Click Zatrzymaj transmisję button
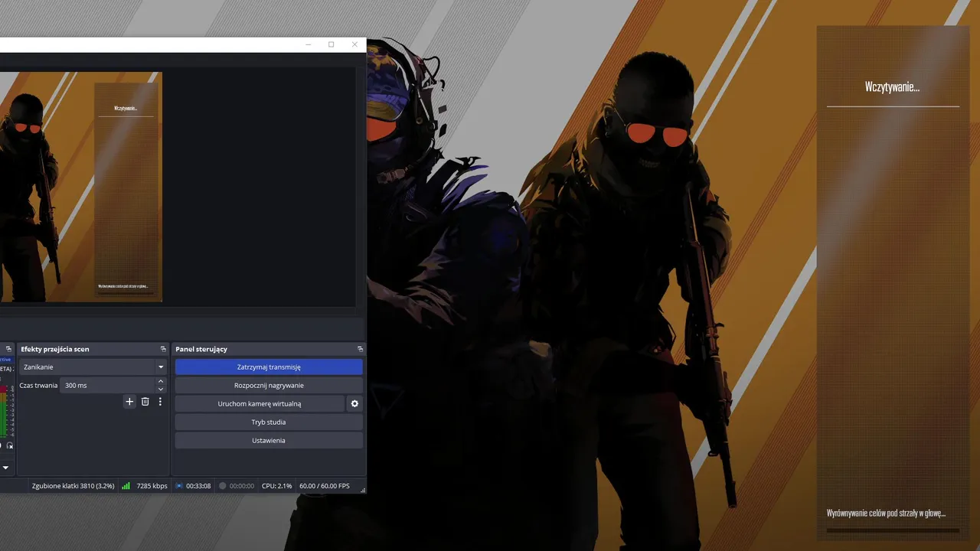The image size is (980, 551). [x=269, y=367]
